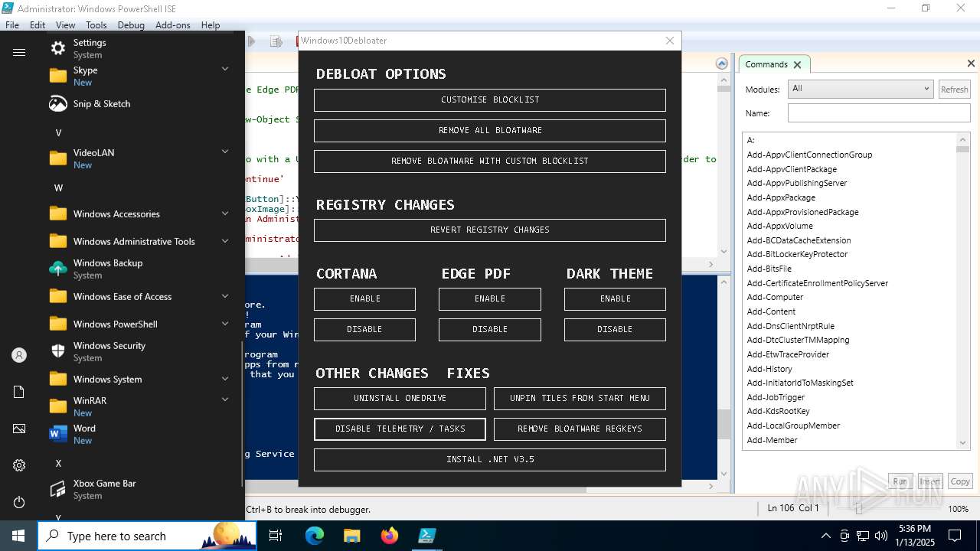Open user account icon in Start sidebar
The image size is (980, 551).
point(19,355)
